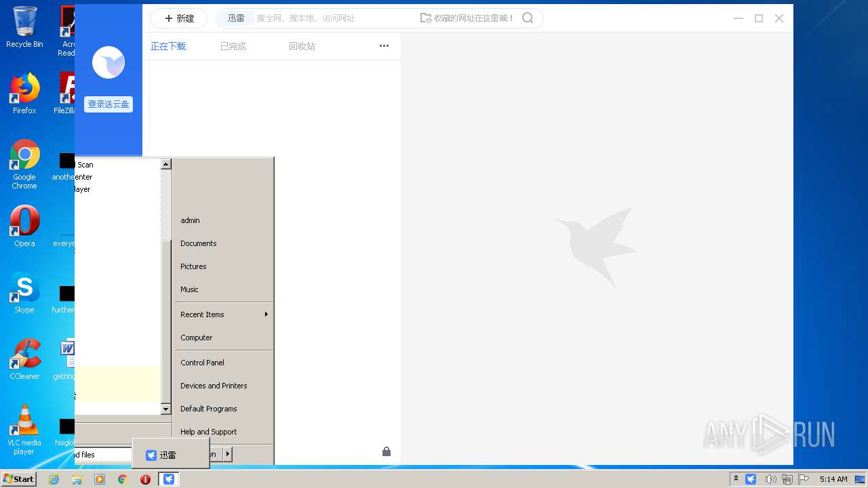Screen dimensions: 868x488
Task: Show hidden tray icons arrow
Action: 736,479
